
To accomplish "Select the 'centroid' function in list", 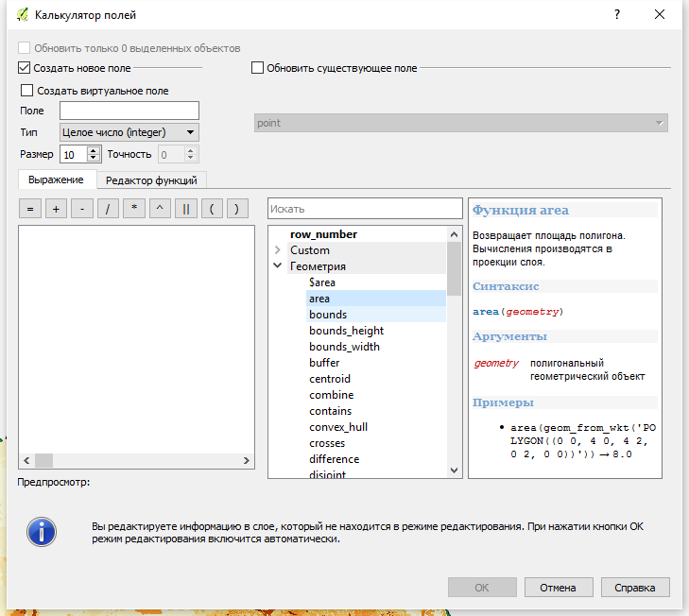I will pyautogui.click(x=330, y=379).
